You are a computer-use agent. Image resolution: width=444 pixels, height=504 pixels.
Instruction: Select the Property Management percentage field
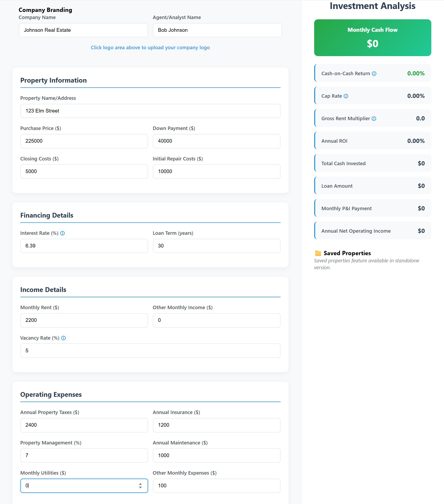click(x=84, y=455)
